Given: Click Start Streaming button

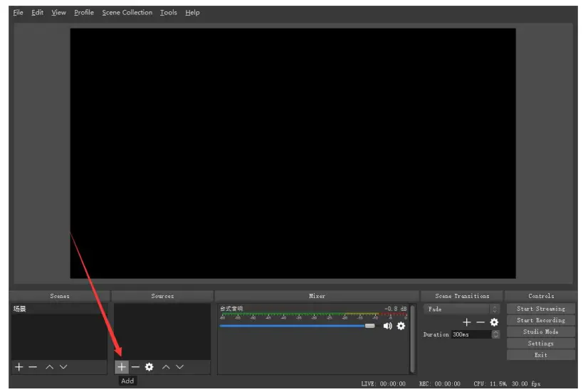Looking at the screenshot, I should pyautogui.click(x=540, y=309).
